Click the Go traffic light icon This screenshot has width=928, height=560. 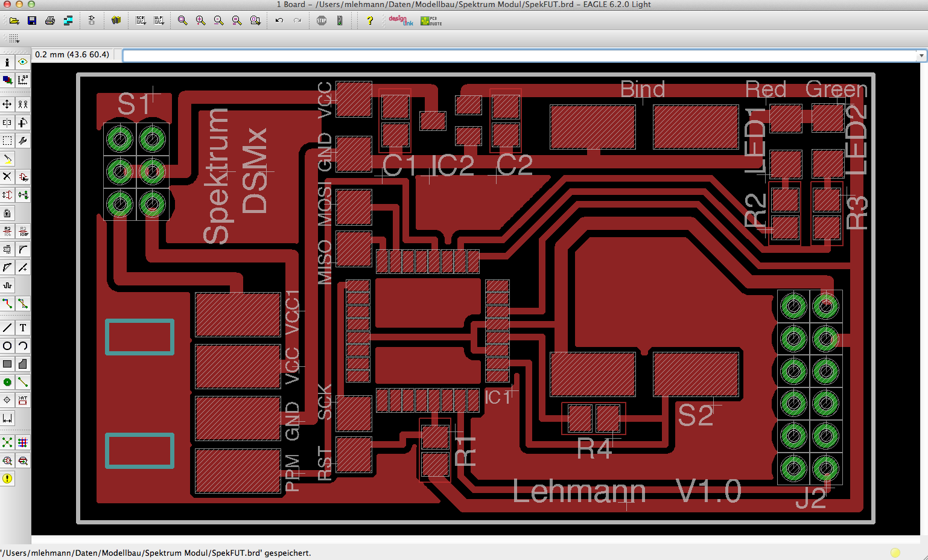(340, 21)
